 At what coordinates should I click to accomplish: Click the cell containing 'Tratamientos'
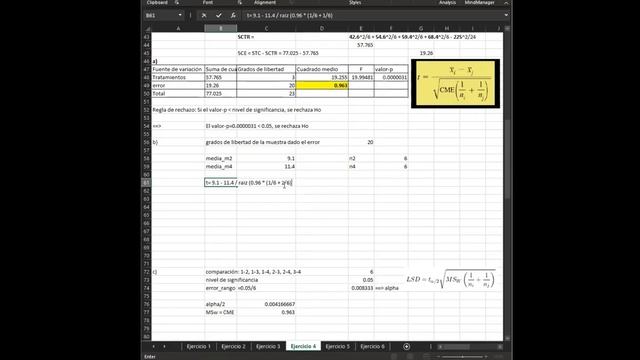[178, 77]
